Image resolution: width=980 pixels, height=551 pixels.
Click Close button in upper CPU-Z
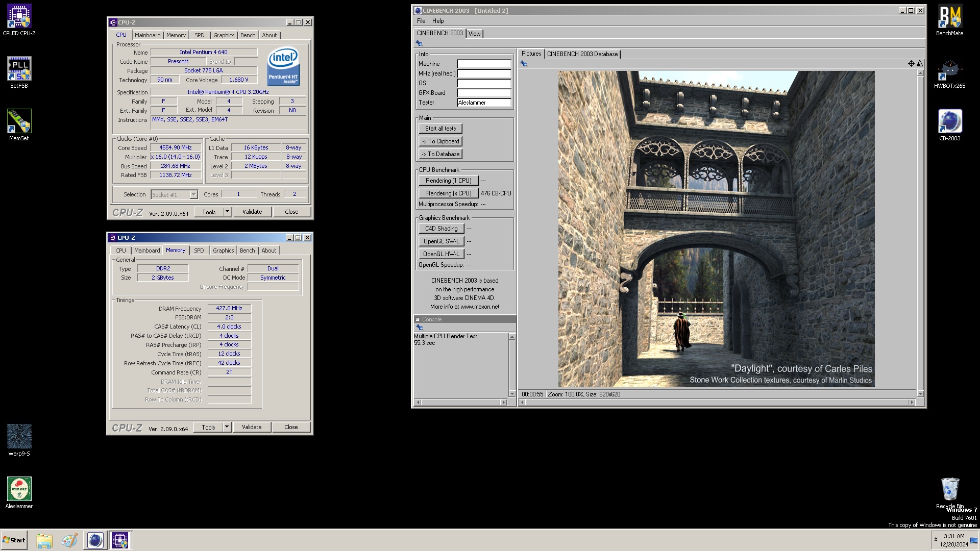291,212
